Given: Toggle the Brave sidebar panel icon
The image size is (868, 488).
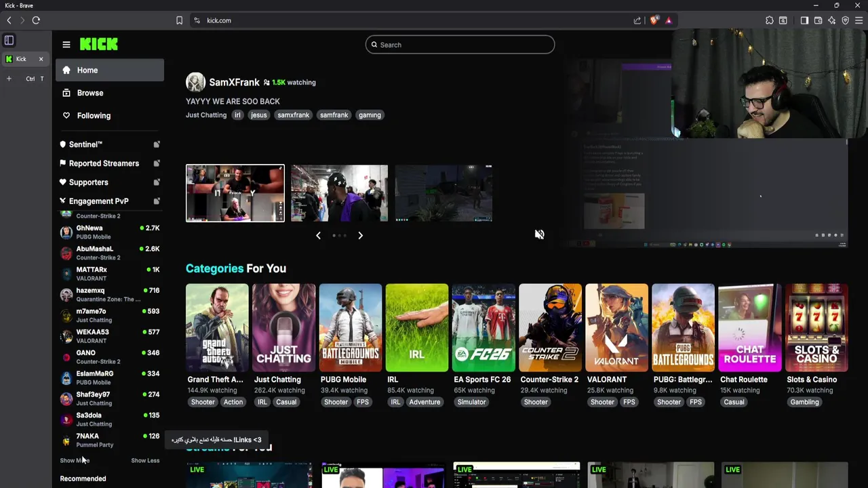Looking at the screenshot, I should [804, 20].
